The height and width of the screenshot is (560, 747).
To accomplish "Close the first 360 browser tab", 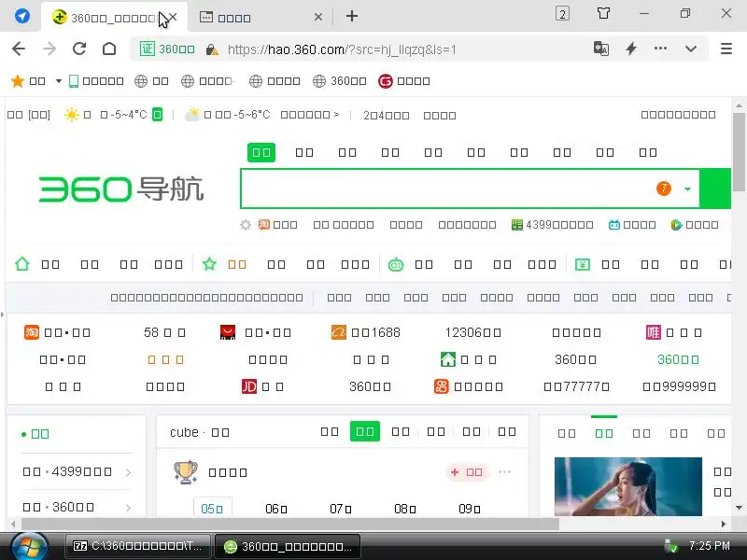I will tap(173, 17).
